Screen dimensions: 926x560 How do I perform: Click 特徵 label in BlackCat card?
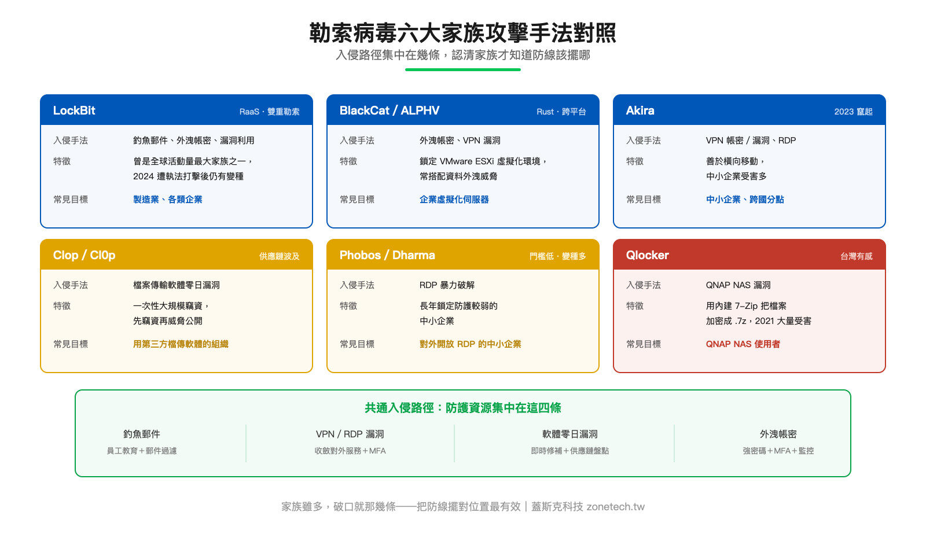point(348,161)
